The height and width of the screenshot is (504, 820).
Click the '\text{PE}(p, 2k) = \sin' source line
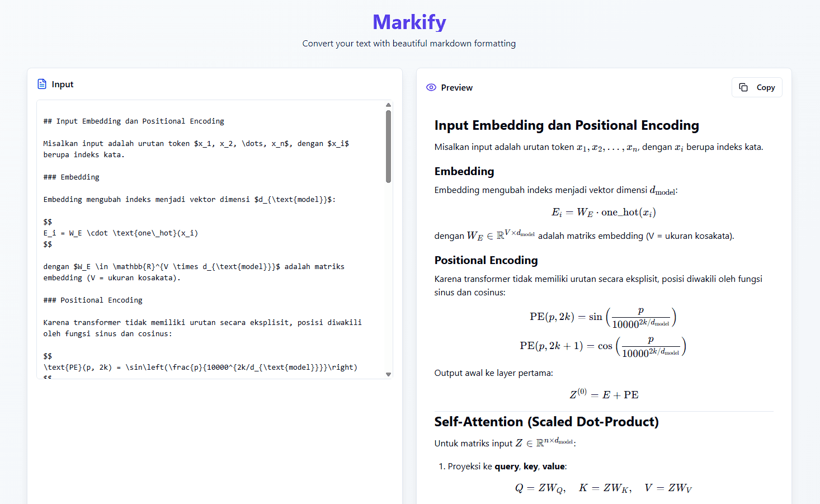coord(200,367)
